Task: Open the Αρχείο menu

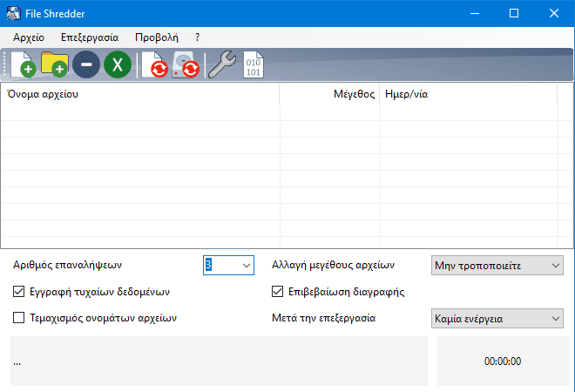Action: click(x=29, y=37)
